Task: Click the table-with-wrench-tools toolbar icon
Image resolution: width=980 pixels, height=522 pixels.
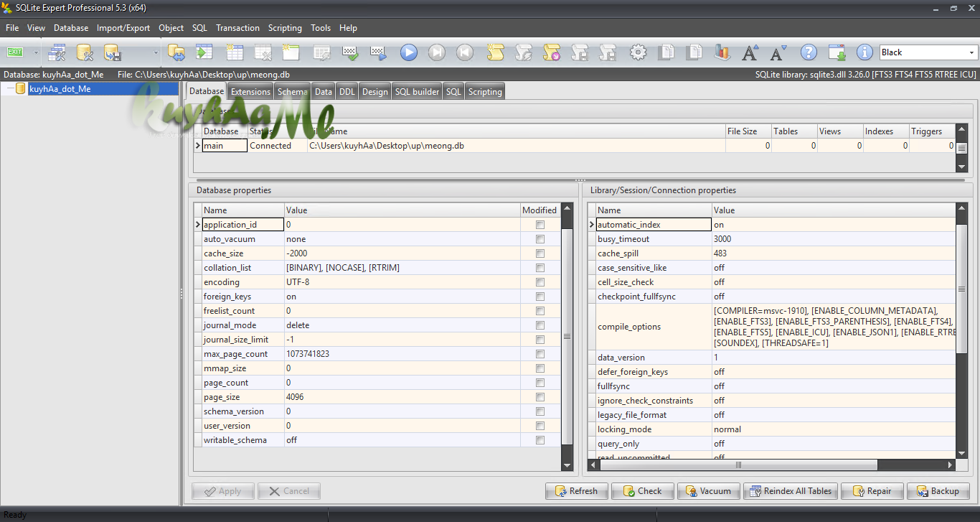Action: point(57,52)
